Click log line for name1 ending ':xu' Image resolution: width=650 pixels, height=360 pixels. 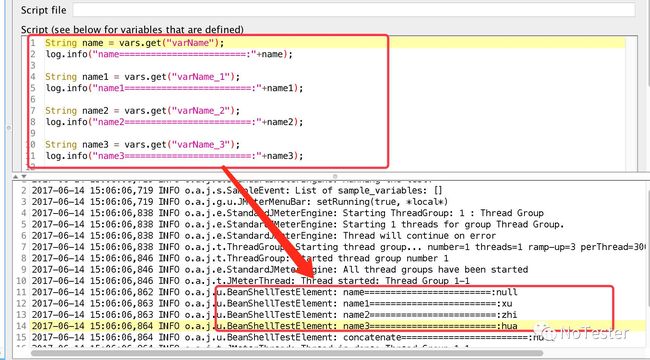(x=272, y=303)
